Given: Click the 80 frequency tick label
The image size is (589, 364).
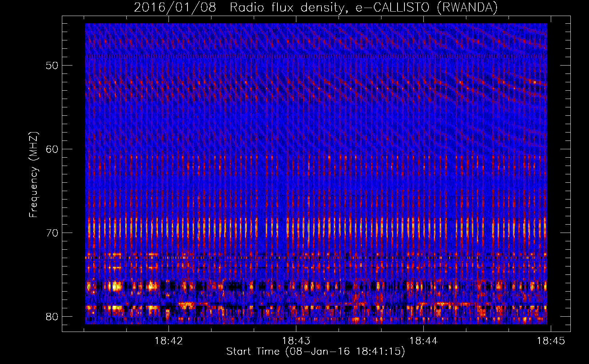Looking at the screenshot, I should click(x=52, y=317).
